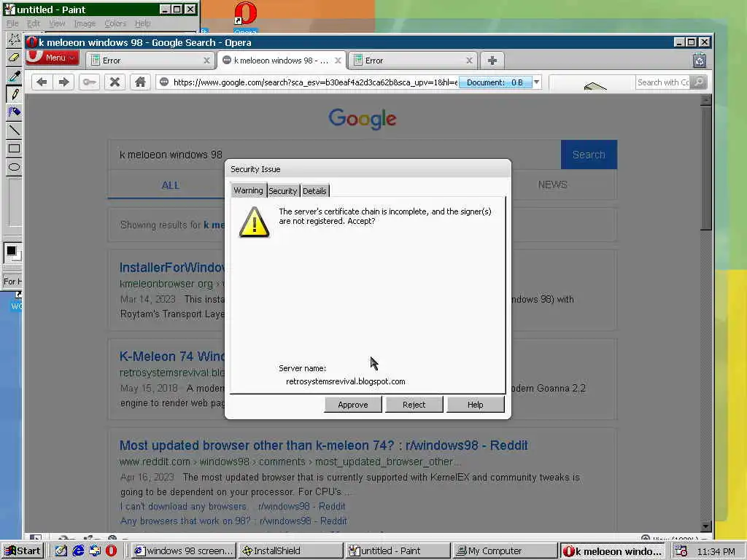
Task: Close the first Error tab
Action: click(206, 61)
